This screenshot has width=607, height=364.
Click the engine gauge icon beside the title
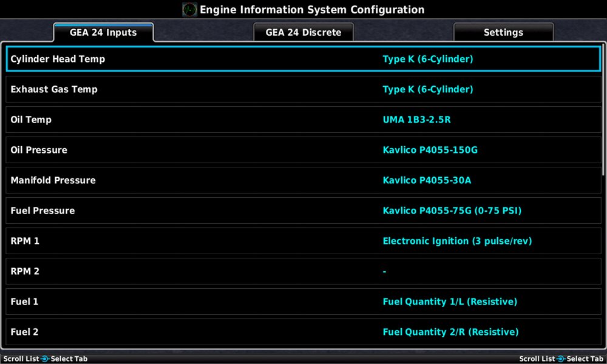[189, 9]
